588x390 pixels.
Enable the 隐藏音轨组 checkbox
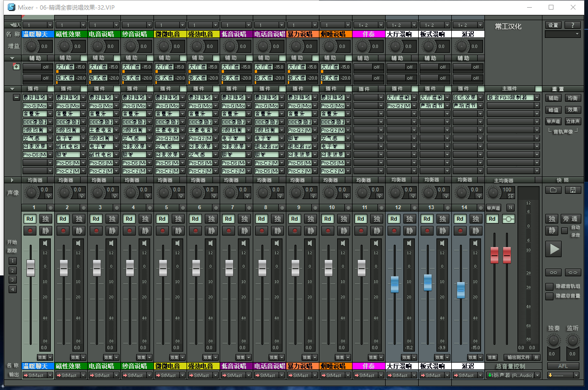click(549, 286)
